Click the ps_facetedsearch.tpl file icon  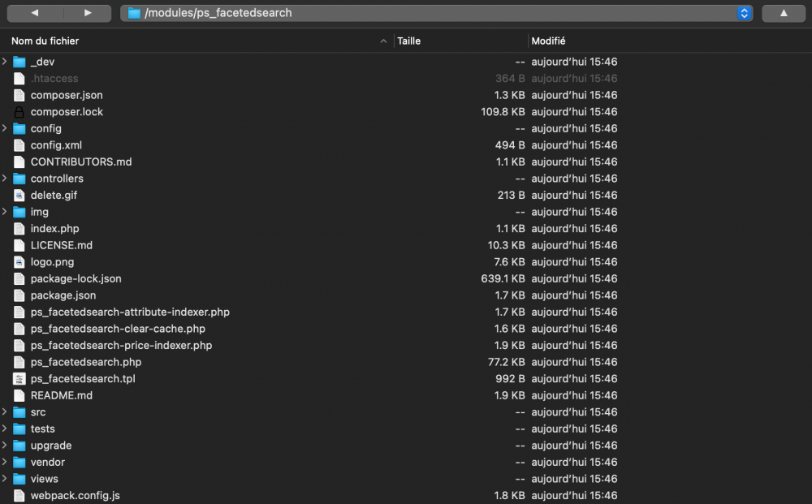pos(19,379)
